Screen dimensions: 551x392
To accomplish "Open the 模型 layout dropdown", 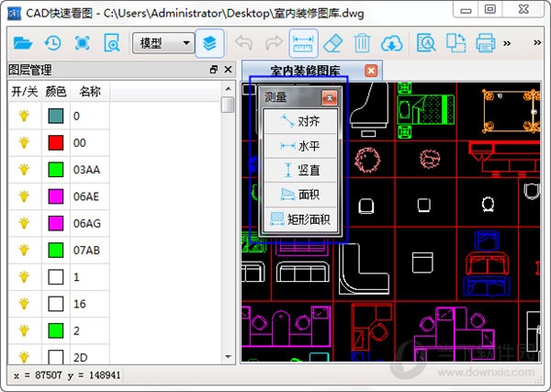I will [x=163, y=43].
